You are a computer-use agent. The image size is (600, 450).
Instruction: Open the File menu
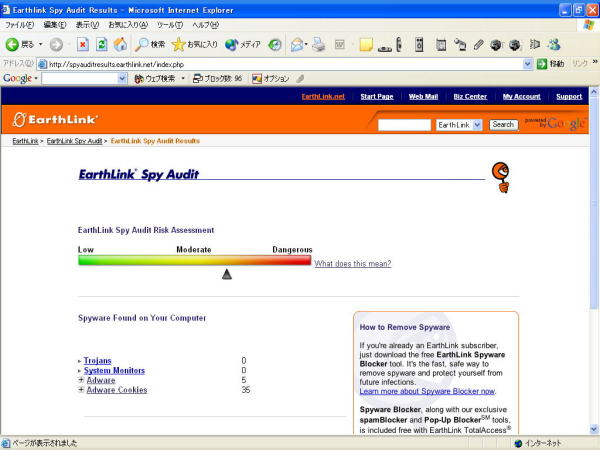pyautogui.click(x=19, y=25)
